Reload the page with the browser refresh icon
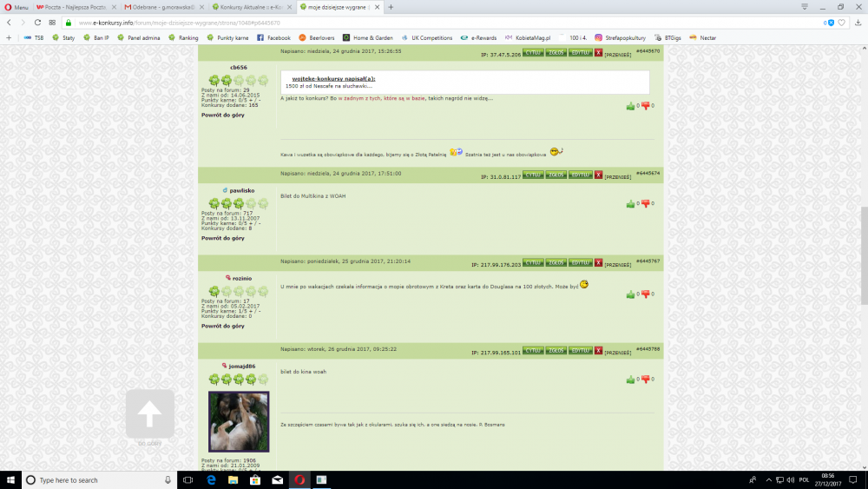The image size is (868, 489). pos(37,23)
